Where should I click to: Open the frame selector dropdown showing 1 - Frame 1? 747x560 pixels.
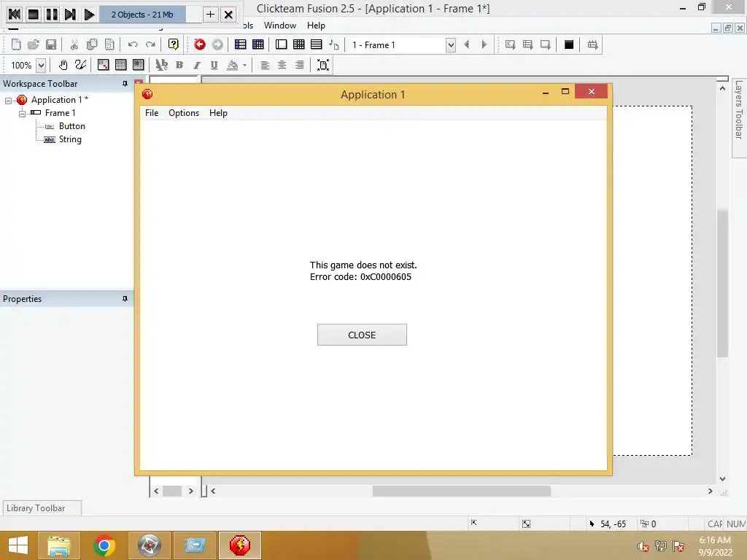click(450, 45)
